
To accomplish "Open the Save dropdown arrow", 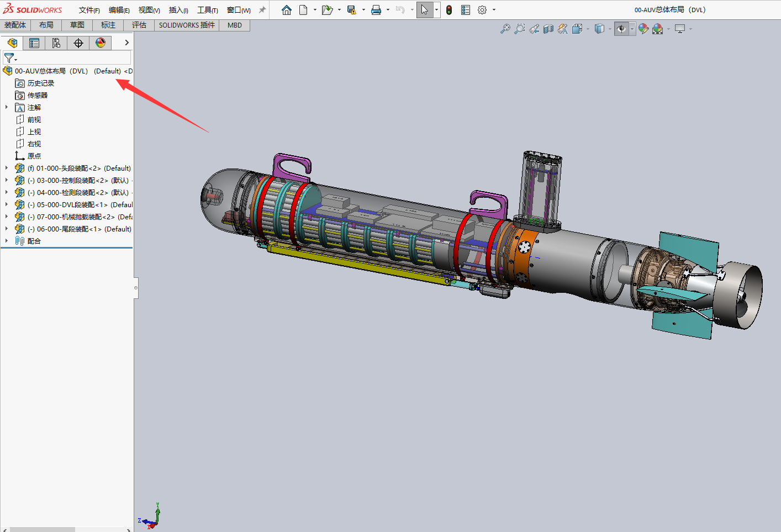I will click(x=363, y=10).
